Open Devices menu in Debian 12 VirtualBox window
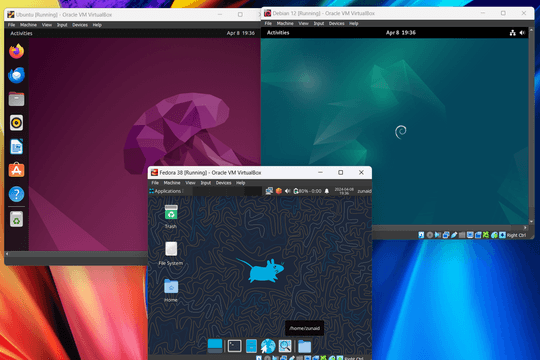The image size is (540, 360). pyautogui.click(x=336, y=23)
